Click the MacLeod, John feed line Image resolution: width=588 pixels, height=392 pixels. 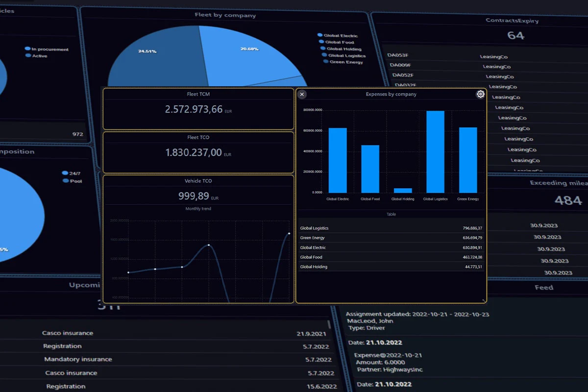[x=370, y=321]
